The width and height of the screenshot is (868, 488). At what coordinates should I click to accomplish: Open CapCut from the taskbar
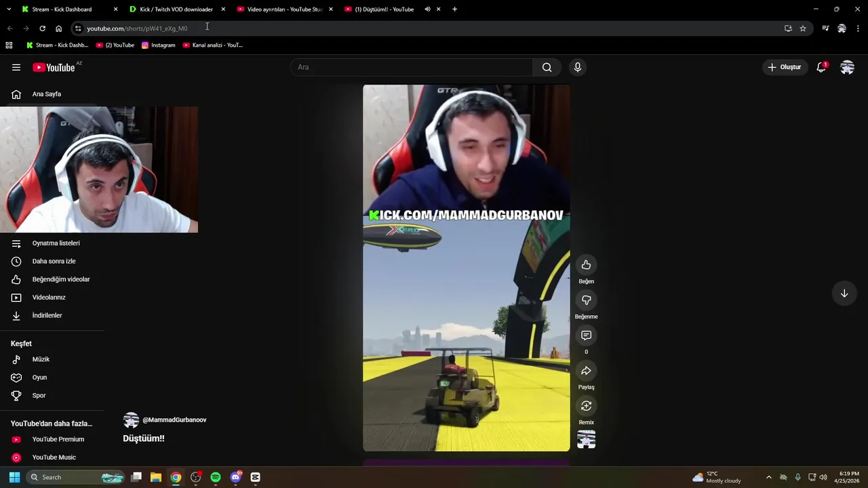255,477
